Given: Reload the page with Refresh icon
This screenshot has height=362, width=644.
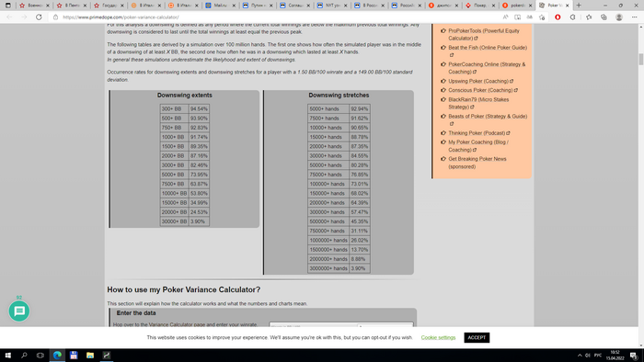Looking at the screenshot, I should (39, 17).
